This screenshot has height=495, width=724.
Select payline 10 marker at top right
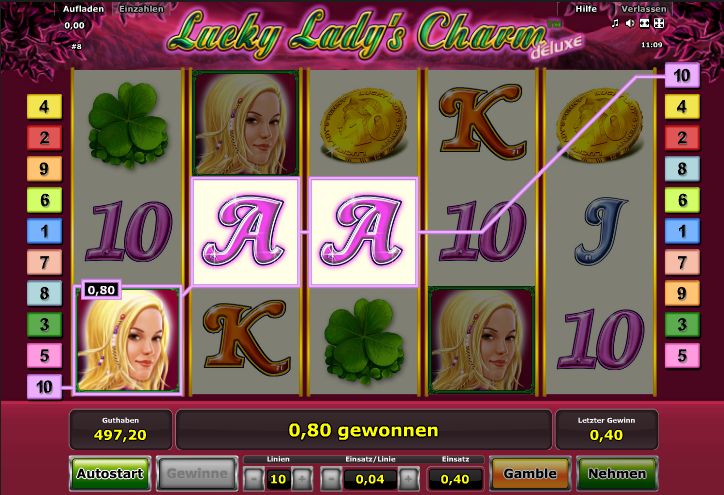pyautogui.click(x=682, y=75)
